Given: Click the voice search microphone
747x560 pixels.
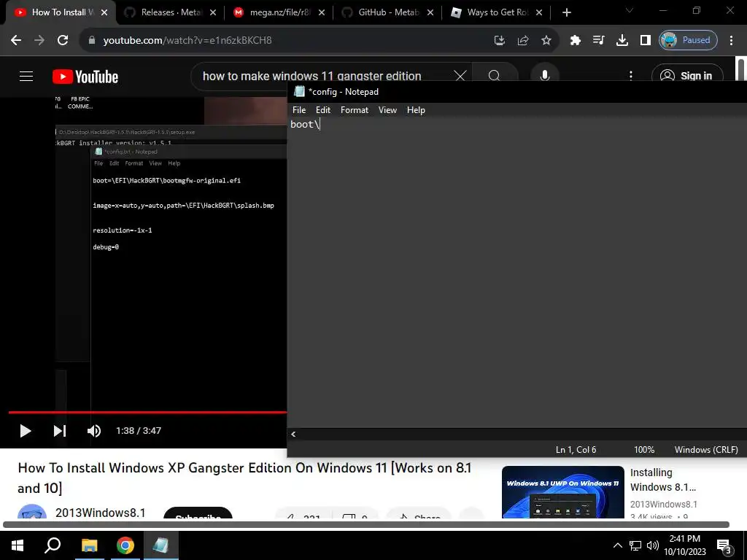Looking at the screenshot, I should [544, 76].
